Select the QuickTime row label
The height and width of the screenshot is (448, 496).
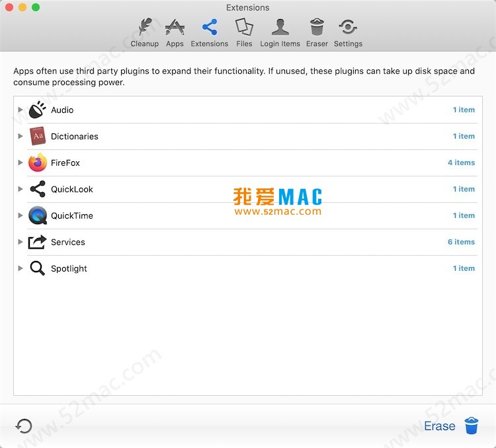click(72, 215)
